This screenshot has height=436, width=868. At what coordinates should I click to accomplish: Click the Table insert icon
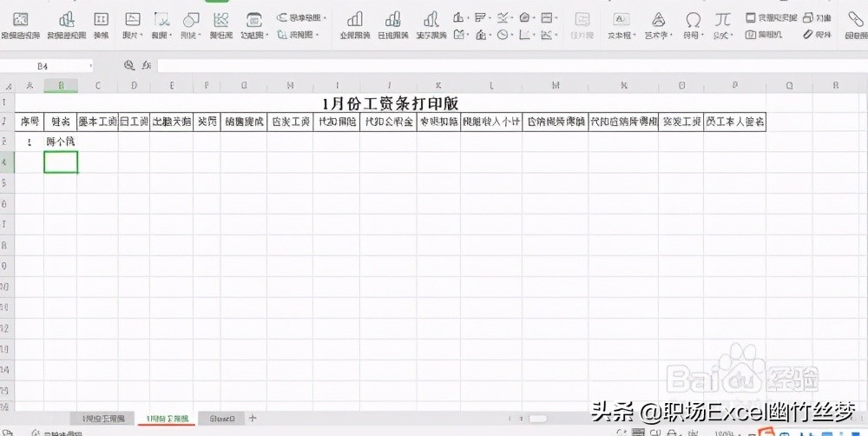coord(102,23)
